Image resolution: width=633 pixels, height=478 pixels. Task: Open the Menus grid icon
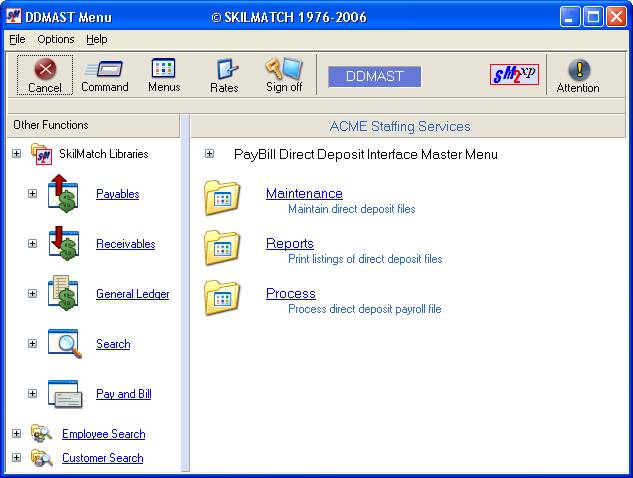[163, 68]
